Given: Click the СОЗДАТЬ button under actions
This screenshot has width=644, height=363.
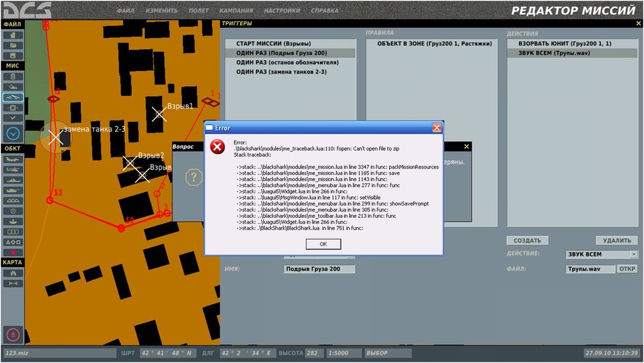Looking at the screenshot, I should 527,240.
